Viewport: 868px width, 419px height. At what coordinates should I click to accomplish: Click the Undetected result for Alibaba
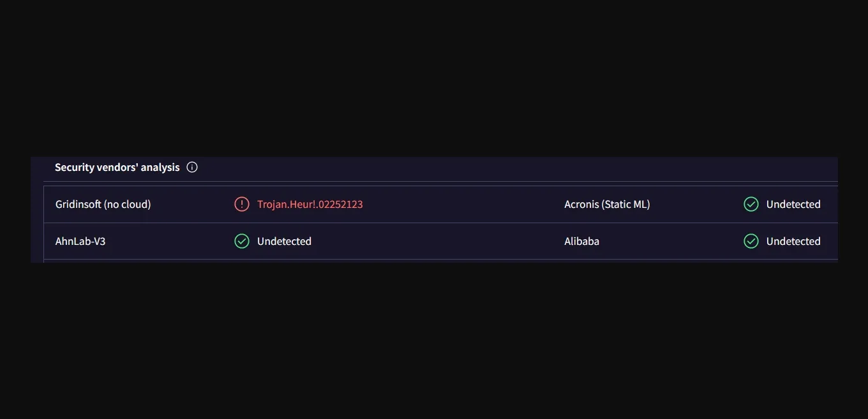click(x=793, y=241)
